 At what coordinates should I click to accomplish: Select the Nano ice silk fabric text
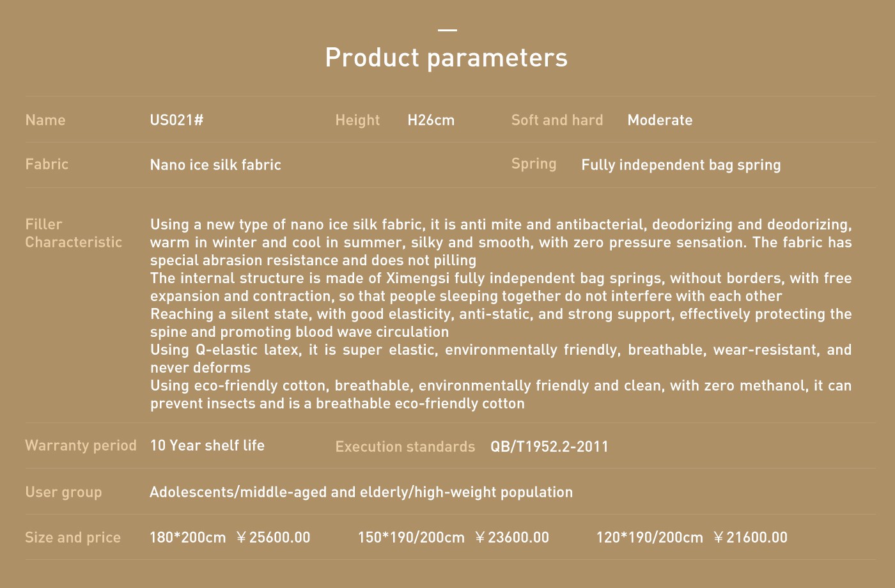click(x=215, y=165)
